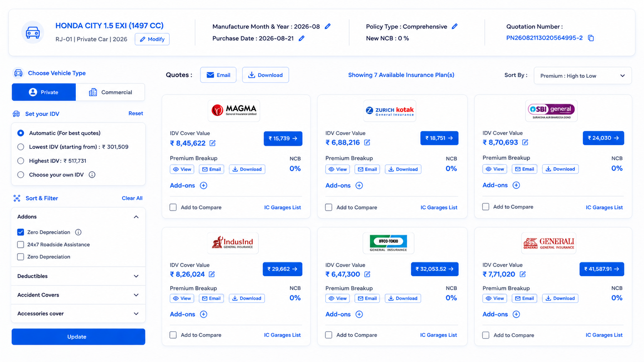Screen dimensions: 644x362
Task: Edit IFFCO-Tokio IDV value ₹ 6,47,300
Action: point(367,274)
